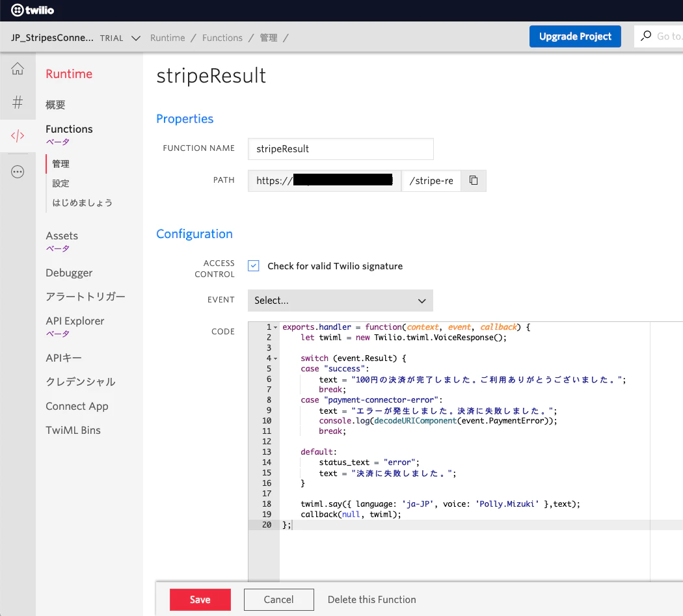This screenshot has width=683, height=616.
Task: Click the Twilio logo
Action: coord(33,10)
